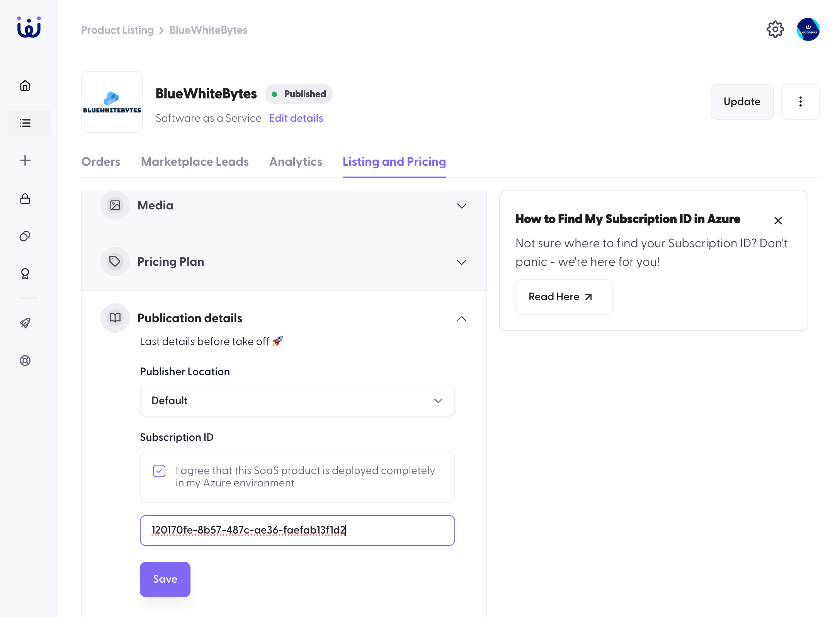Select the Listing and Pricing tab
This screenshot has width=840, height=617.
[394, 161]
